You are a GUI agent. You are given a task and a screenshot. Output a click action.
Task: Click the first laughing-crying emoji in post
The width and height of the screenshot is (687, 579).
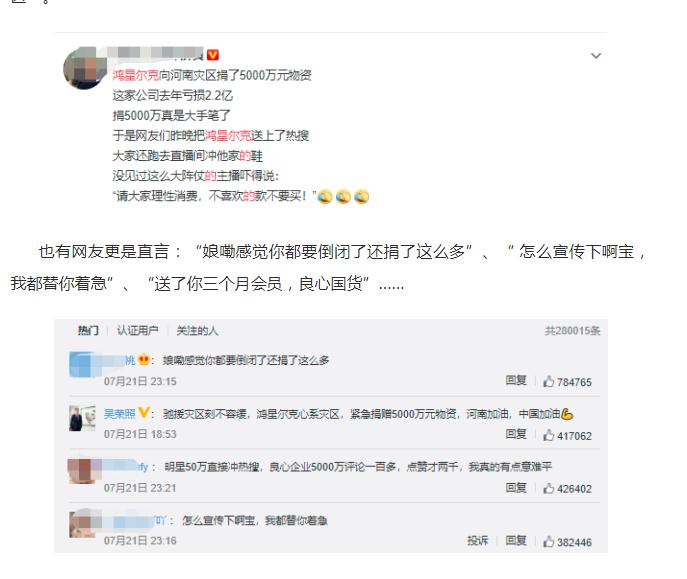click(325, 197)
